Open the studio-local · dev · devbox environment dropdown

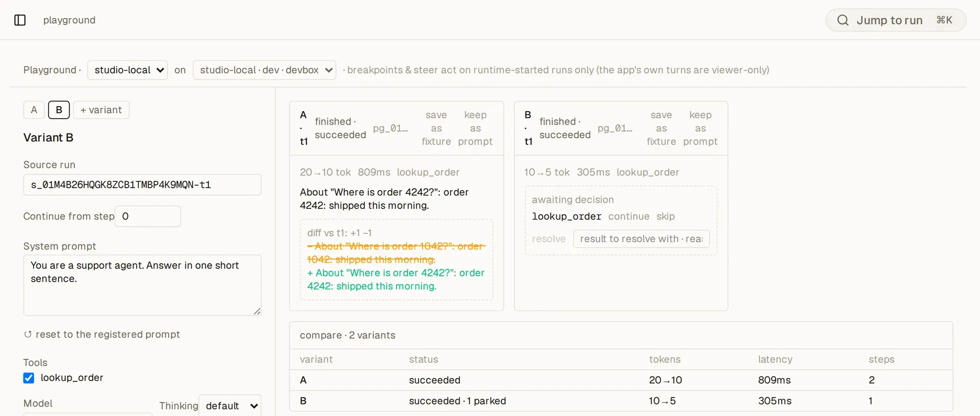tap(264, 70)
